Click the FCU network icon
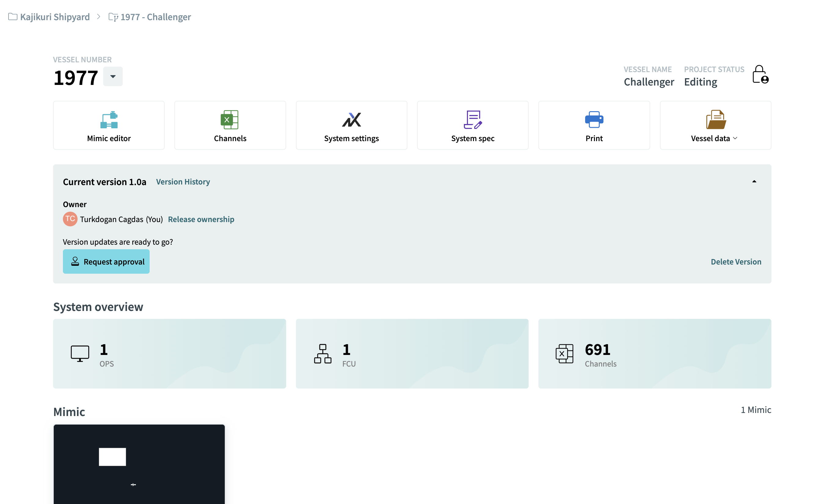This screenshot has width=816, height=504. 322,353
